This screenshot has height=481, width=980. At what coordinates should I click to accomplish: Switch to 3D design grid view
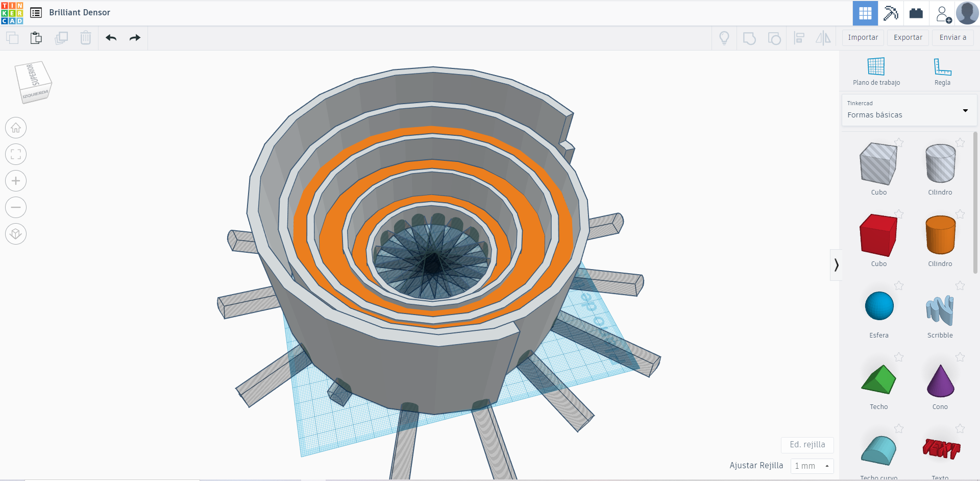coord(865,13)
